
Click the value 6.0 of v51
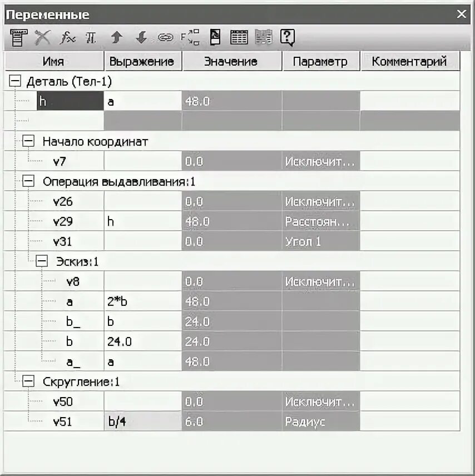coord(232,422)
